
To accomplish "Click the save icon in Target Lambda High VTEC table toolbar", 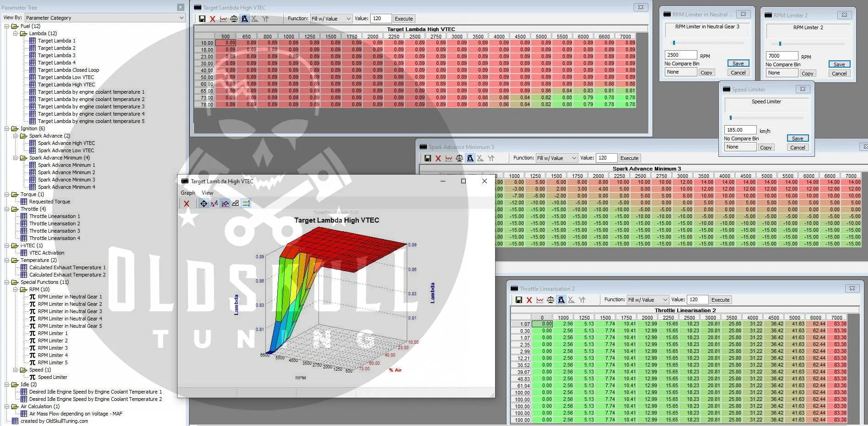I will [202, 19].
